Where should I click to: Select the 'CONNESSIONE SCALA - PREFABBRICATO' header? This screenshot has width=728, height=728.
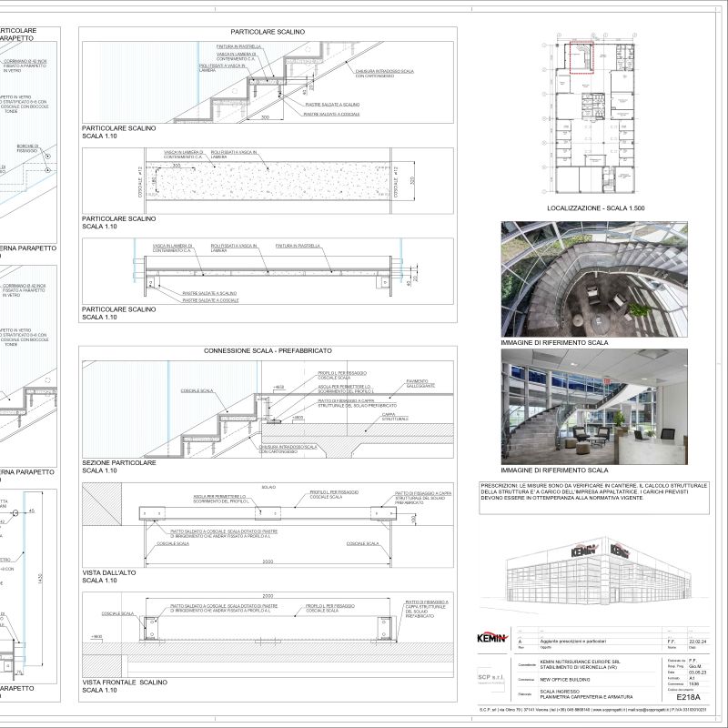[268, 350]
